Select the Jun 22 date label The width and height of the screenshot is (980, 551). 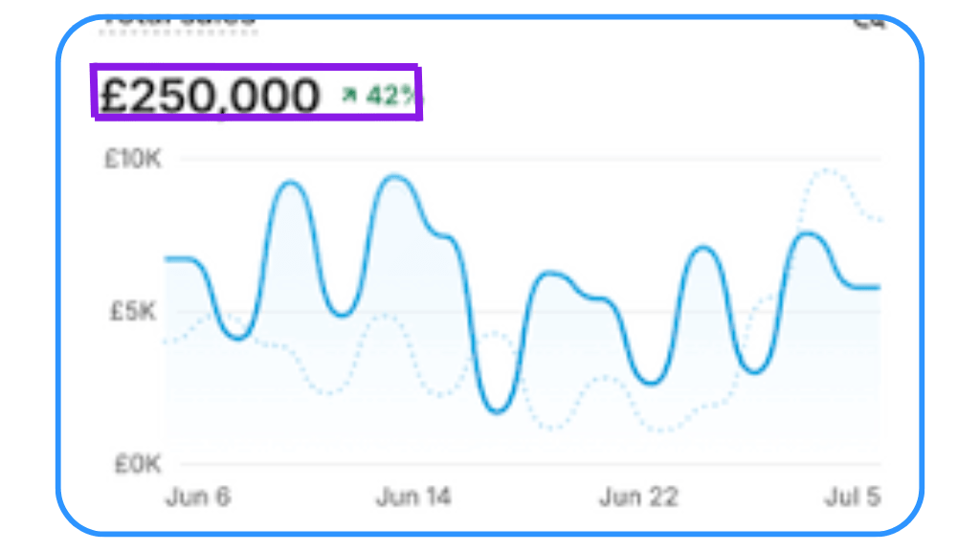tap(638, 497)
